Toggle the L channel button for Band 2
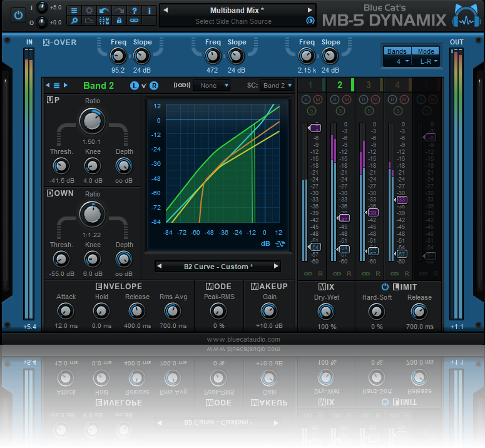 coord(135,86)
